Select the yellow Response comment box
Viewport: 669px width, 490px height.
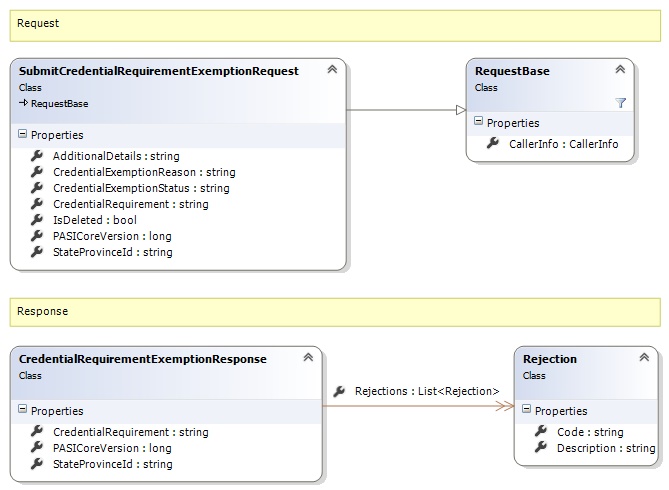pyautogui.click(x=335, y=311)
